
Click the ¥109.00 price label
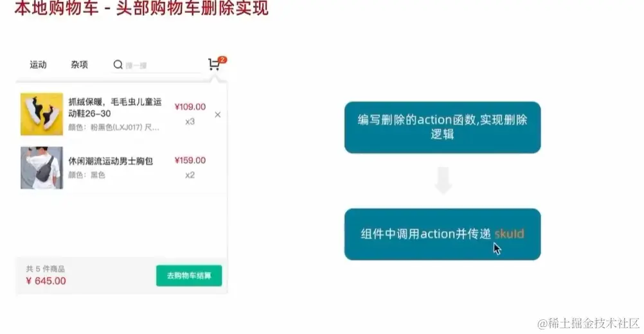click(190, 107)
